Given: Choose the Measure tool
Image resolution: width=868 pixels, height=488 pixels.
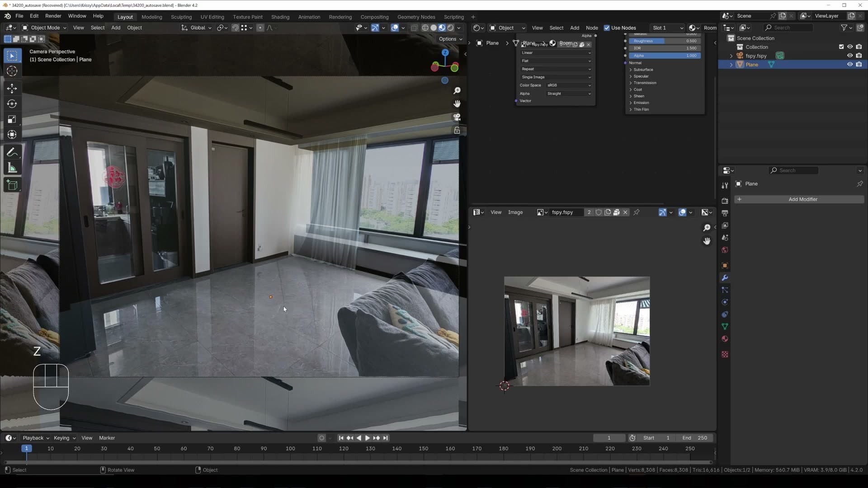Looking at the screenshot, I should [12, 168].
